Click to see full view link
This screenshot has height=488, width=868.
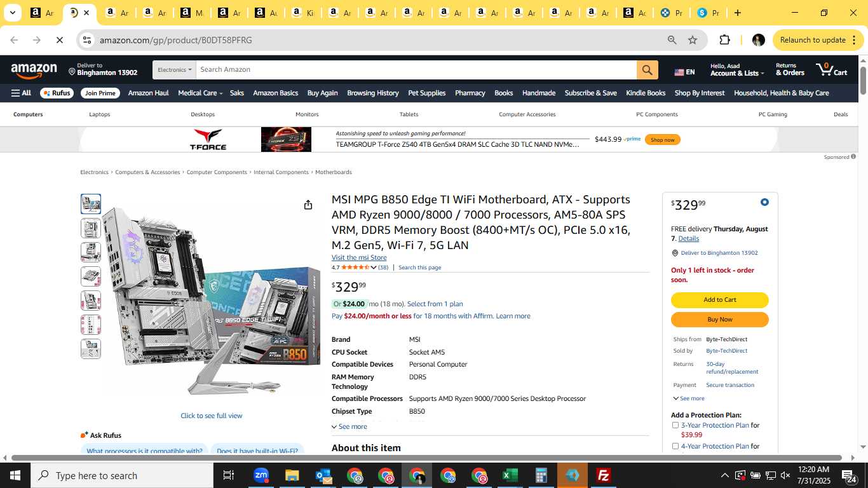tap(212, 416)
